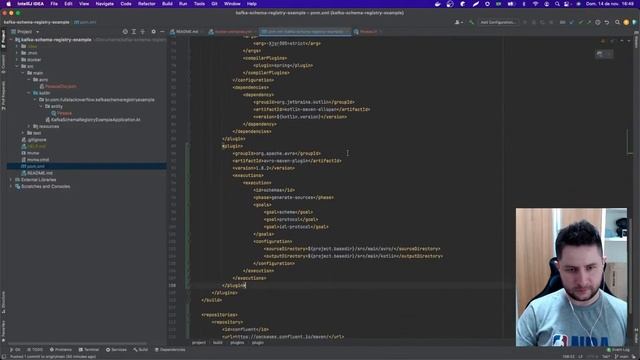Collapse the main folder
The image size is (640, 360).
[23, 73]
